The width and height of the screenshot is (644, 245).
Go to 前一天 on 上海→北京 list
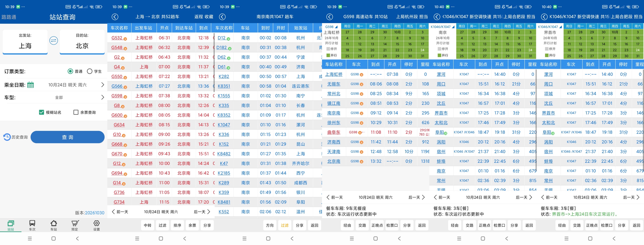(120, 212)
